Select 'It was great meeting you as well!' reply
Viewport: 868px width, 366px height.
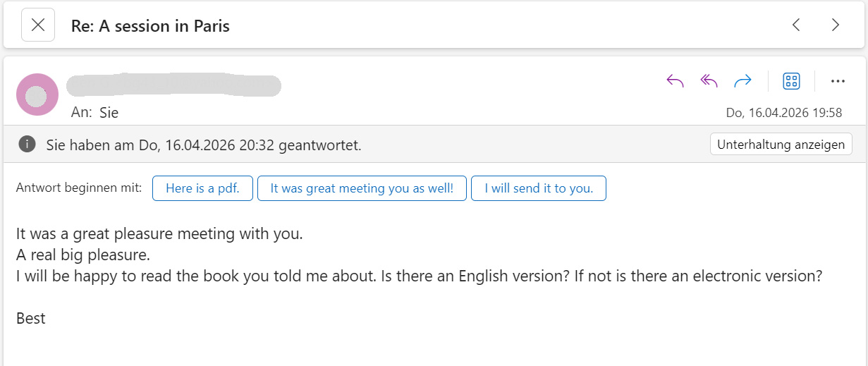pos(362,188)
